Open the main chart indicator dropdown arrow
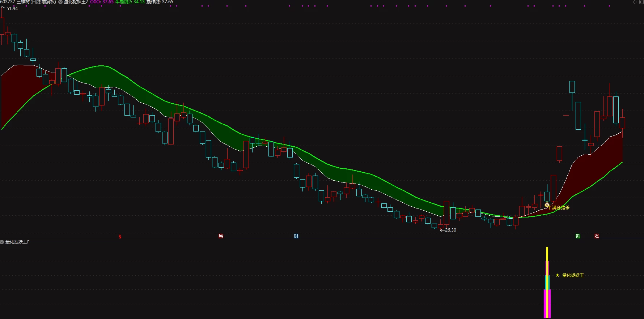The image size is (644, 319). click(60, 2)
